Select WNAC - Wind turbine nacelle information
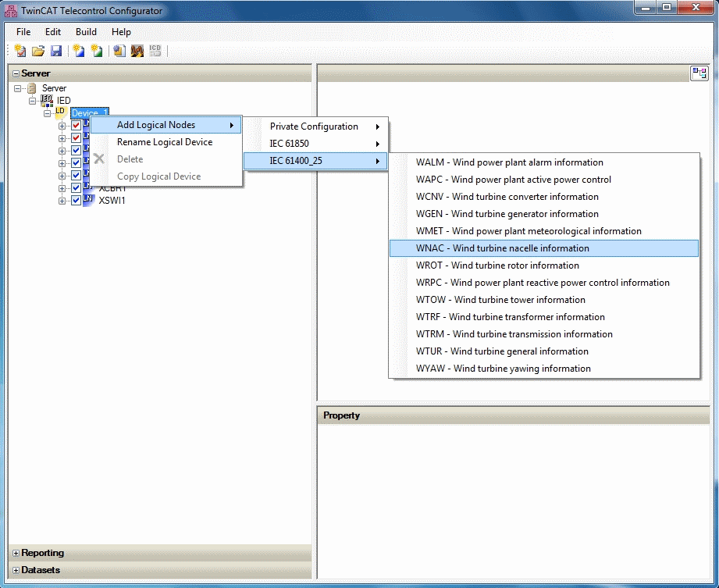719x588 pixels. [x=544, y=248]
